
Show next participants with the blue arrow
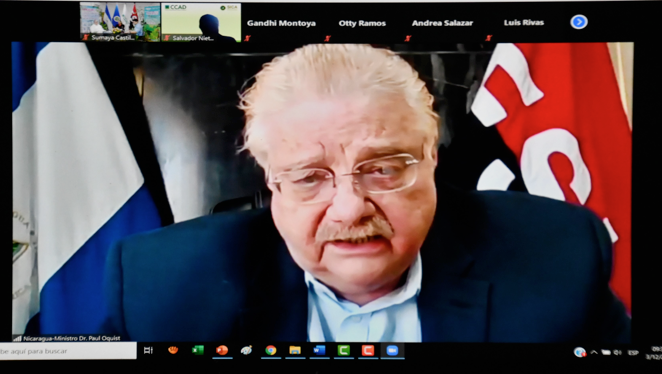(579, 22)
